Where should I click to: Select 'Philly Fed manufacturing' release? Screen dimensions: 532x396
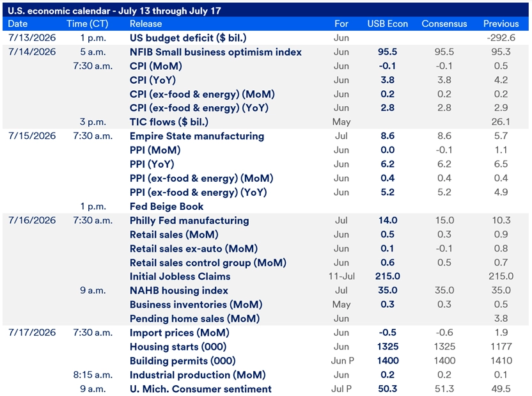coord(189,221)
